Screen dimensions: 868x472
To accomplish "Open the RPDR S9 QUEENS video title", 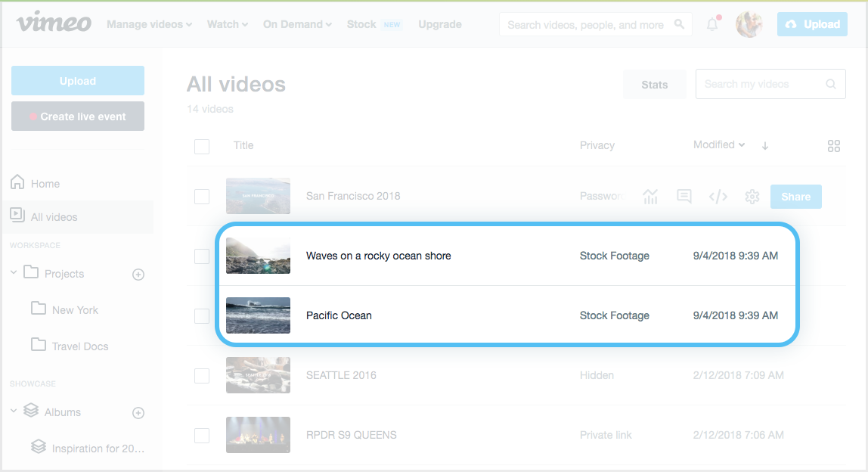I will click(x=352, y=436).
